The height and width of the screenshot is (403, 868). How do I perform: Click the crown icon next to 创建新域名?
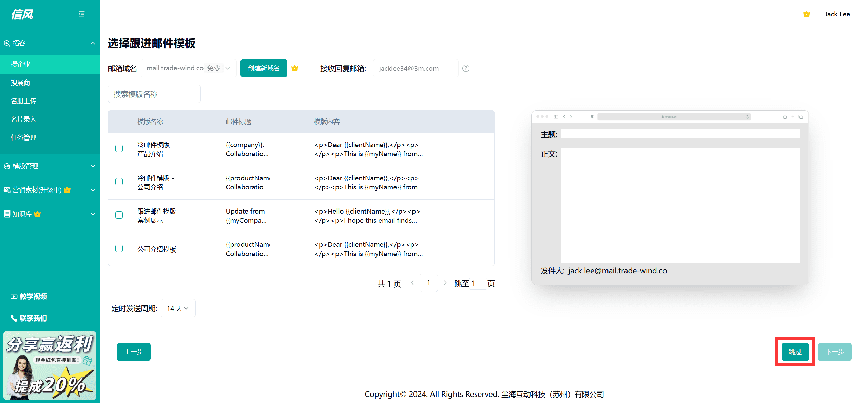pyautogui.click(x=295, y=68)
